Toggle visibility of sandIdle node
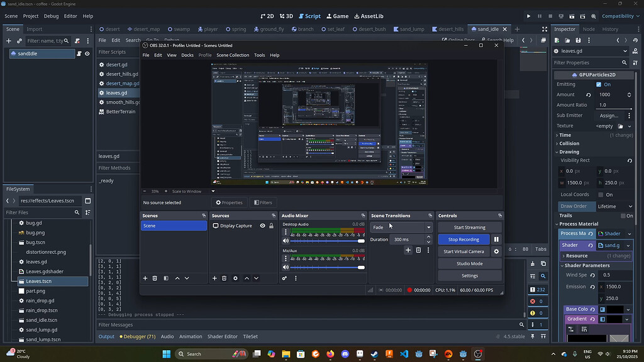644x362 pixels. (x=87, y=53)
